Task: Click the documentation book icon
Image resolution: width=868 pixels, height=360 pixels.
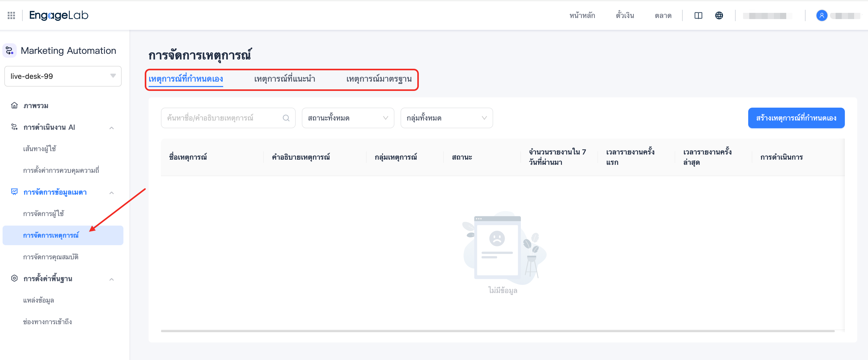Action: pyautogui.click(x=698, y=15)
